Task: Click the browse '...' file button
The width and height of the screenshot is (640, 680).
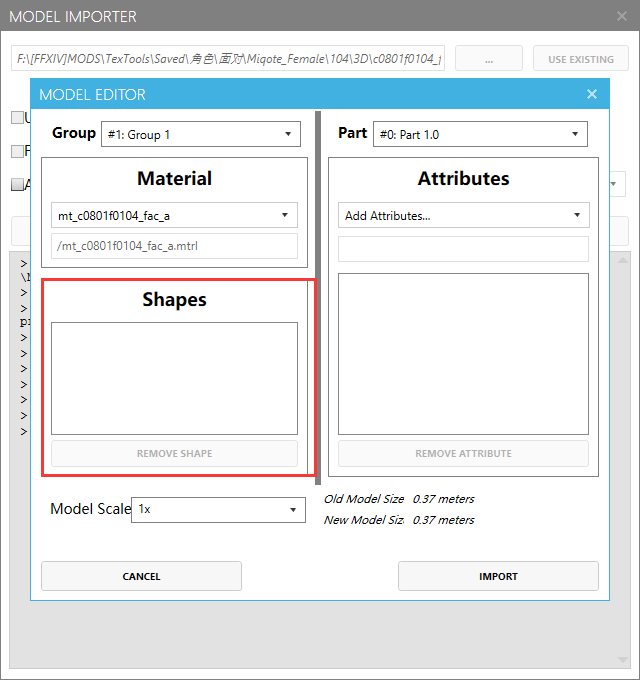Action: coord(488,59)
